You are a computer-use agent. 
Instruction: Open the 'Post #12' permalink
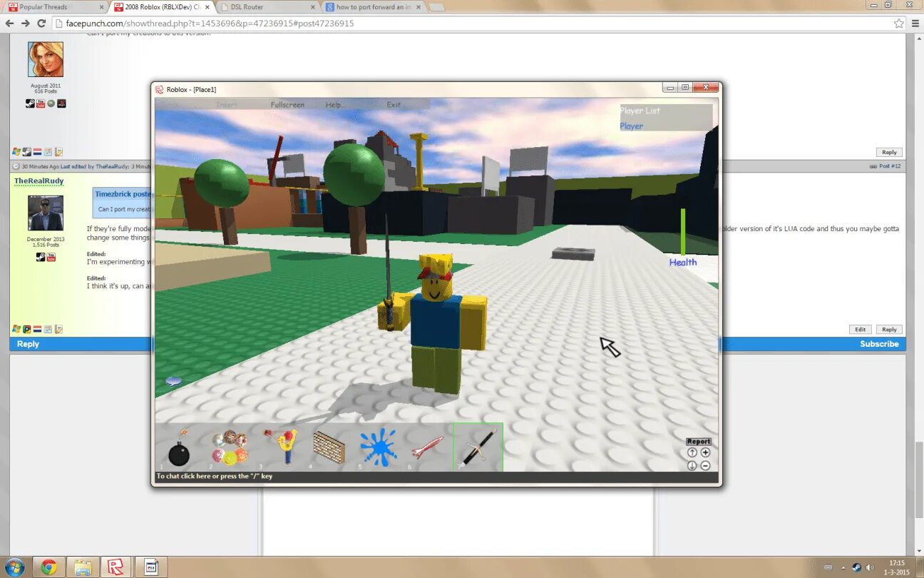(x=889, y=166)
